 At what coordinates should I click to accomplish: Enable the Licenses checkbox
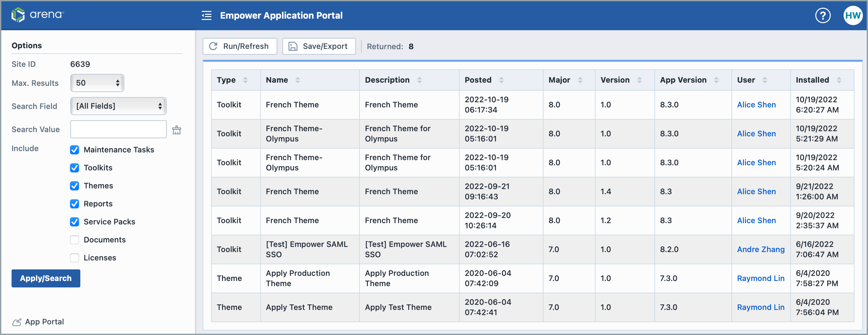pyautogui.click(x=75, y=258)
